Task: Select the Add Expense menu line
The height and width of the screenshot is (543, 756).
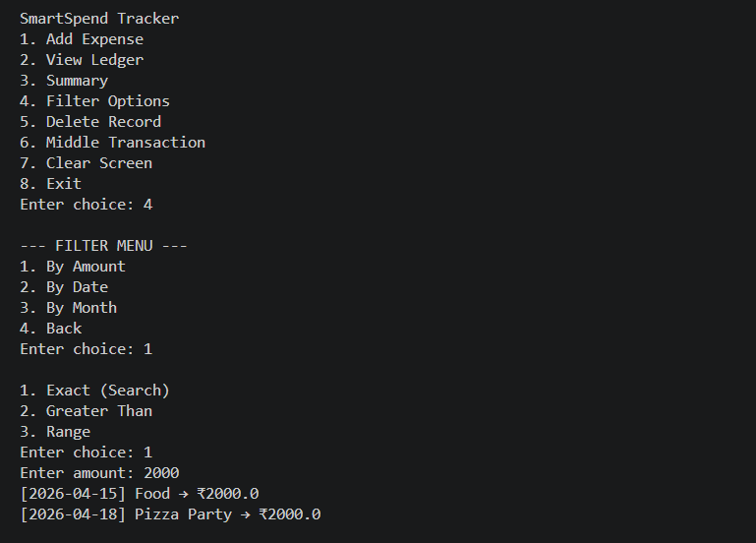Action: [82, 39]
